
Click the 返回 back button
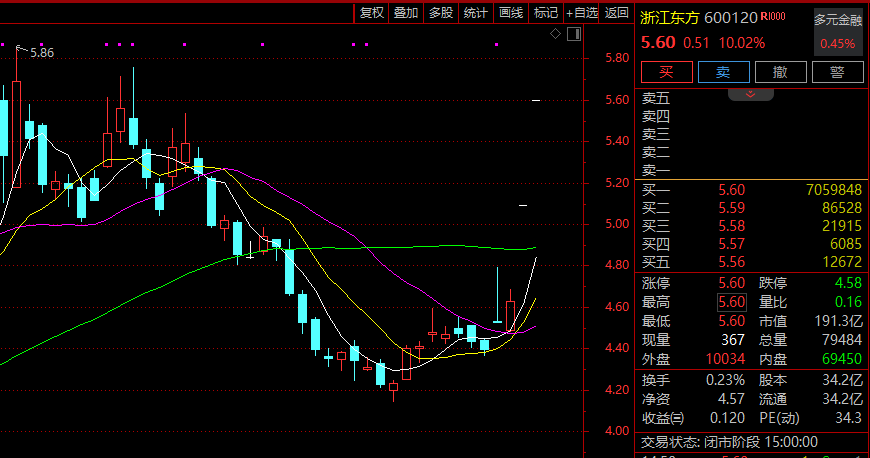[x=616, y=13]
